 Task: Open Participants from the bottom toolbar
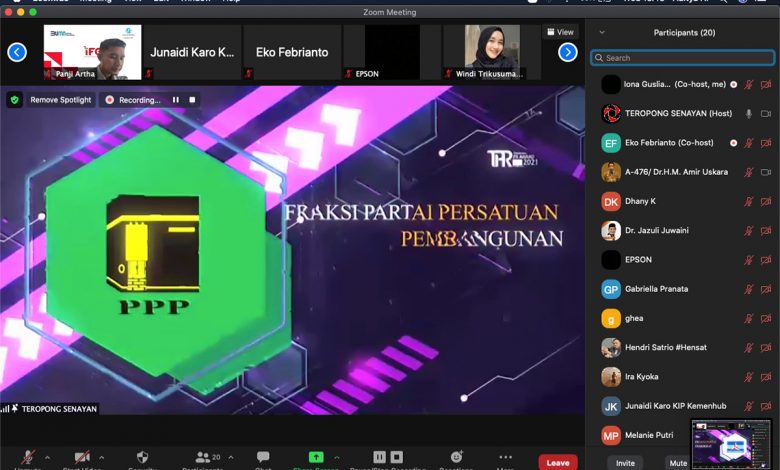pyautogui.click(x=202, y=457)
